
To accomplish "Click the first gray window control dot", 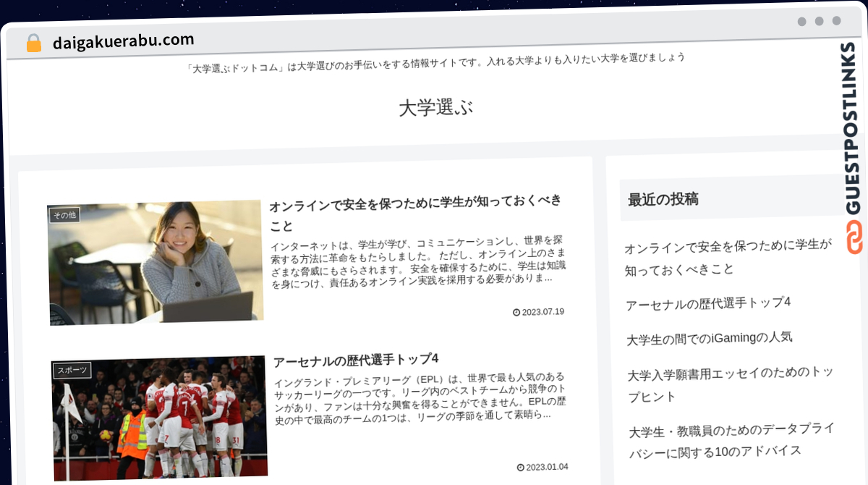I will 801,22.
